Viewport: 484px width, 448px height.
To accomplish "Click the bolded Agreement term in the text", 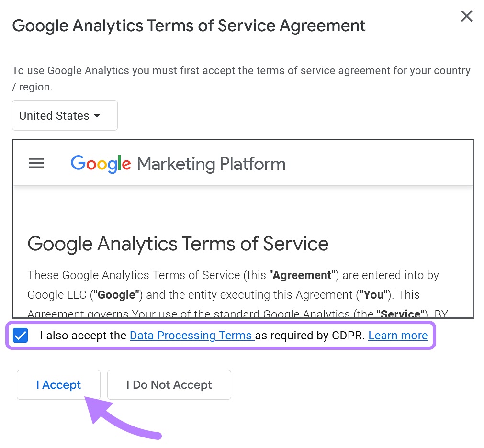I will click(x=302, y=275).
